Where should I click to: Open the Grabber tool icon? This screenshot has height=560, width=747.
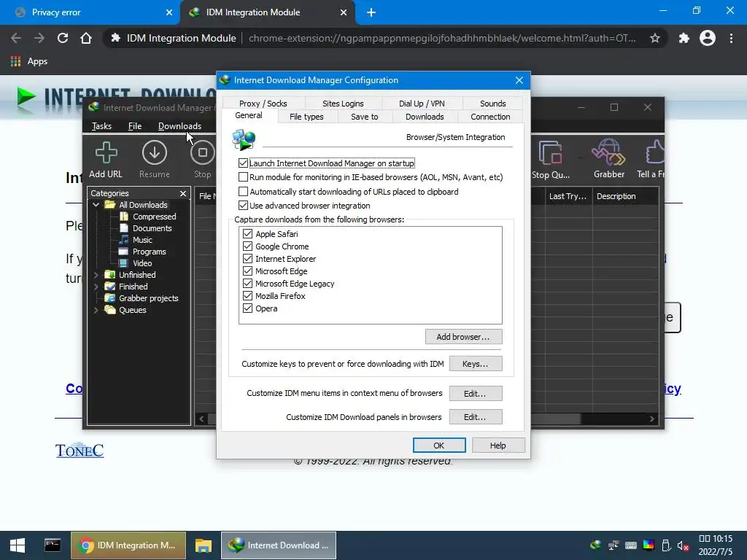point(608,153)
